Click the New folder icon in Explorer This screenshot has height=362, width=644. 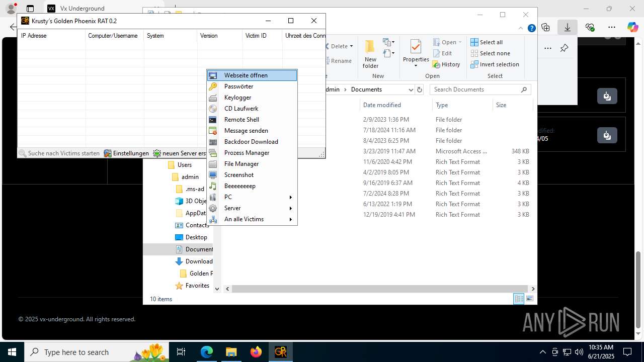tap(370, 47)
